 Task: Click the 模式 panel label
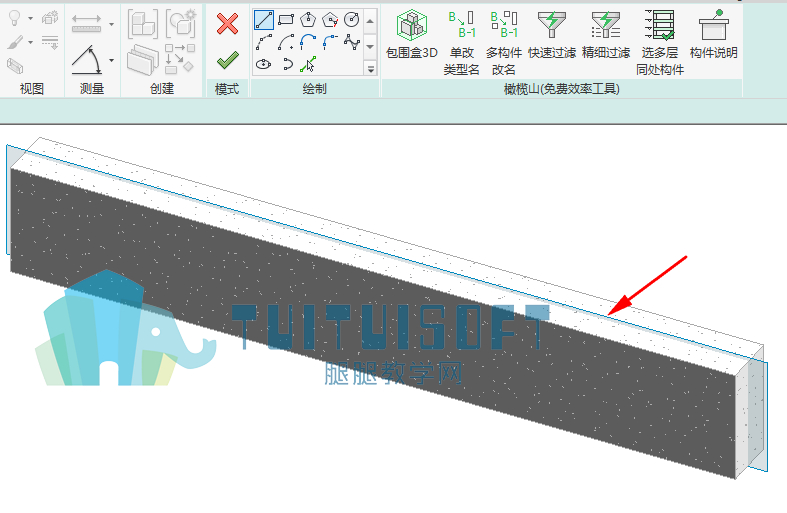[227, 89]
